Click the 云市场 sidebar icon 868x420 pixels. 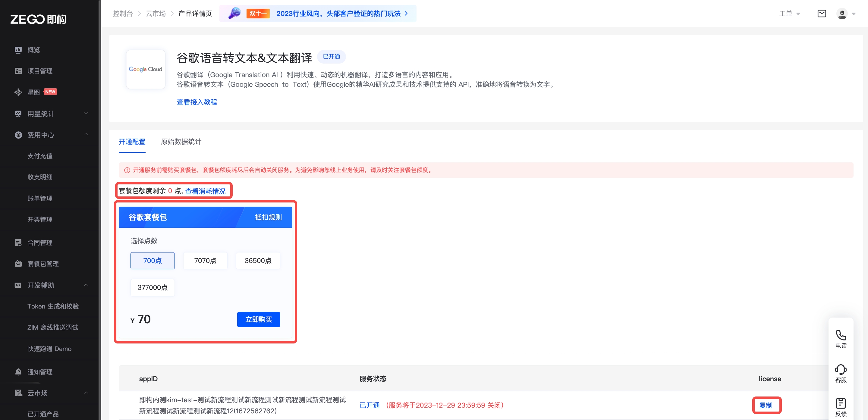pos(18,393)
